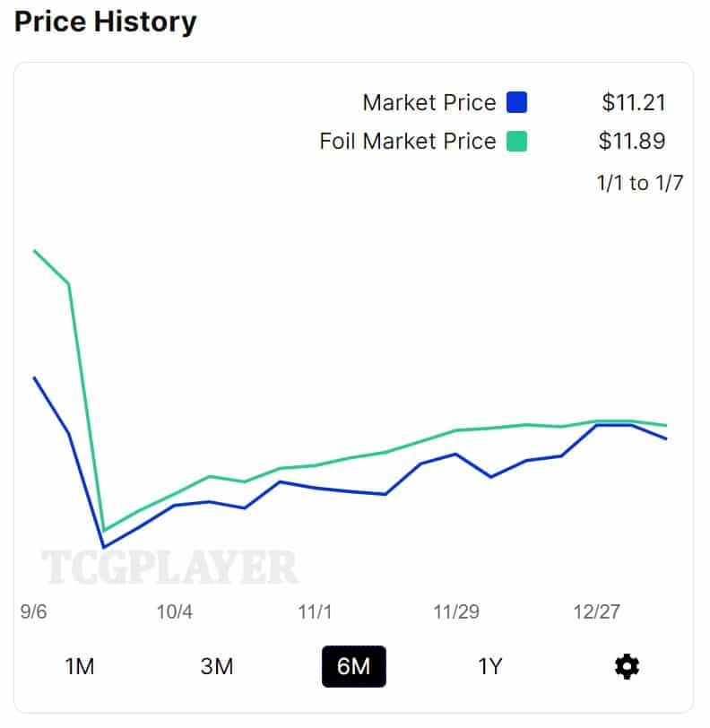Toggle the Foil Market Price legend label
Image resolution: width=710 pixels, height=728 pixels.
407,141
